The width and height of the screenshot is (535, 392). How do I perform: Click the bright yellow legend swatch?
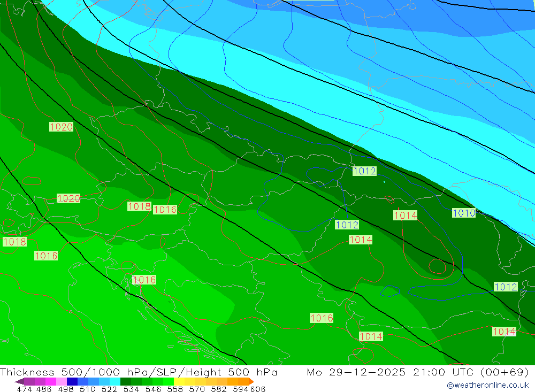click(x=179, y=381)
